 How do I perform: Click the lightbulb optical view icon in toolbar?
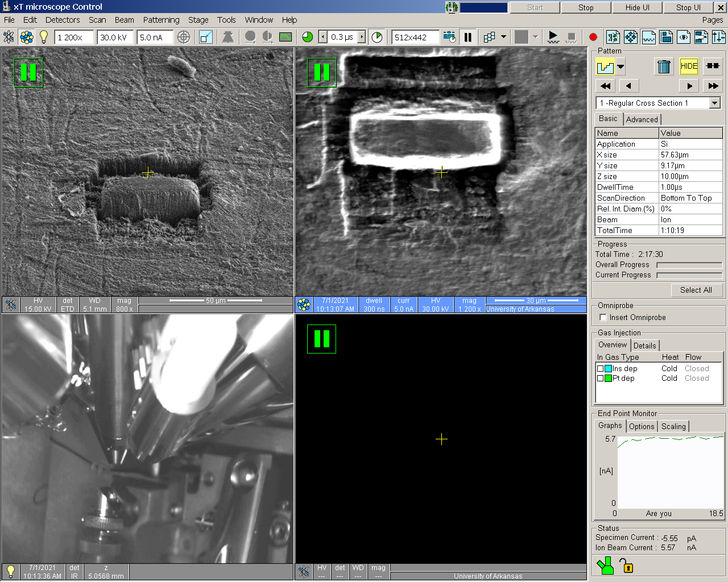(43, 38)
